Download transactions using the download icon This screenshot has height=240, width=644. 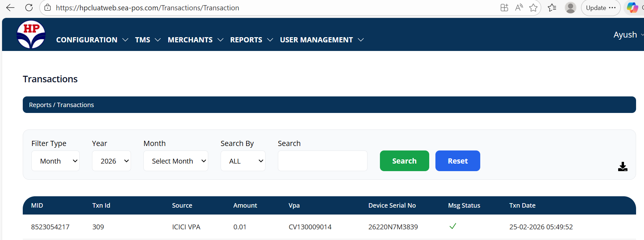click(x=623, y=167)
